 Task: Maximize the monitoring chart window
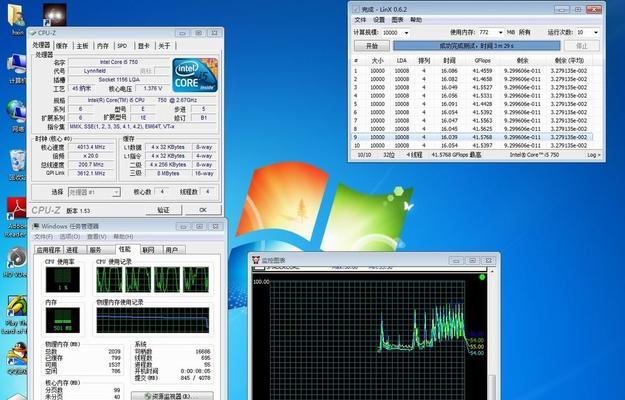(472, 260)
